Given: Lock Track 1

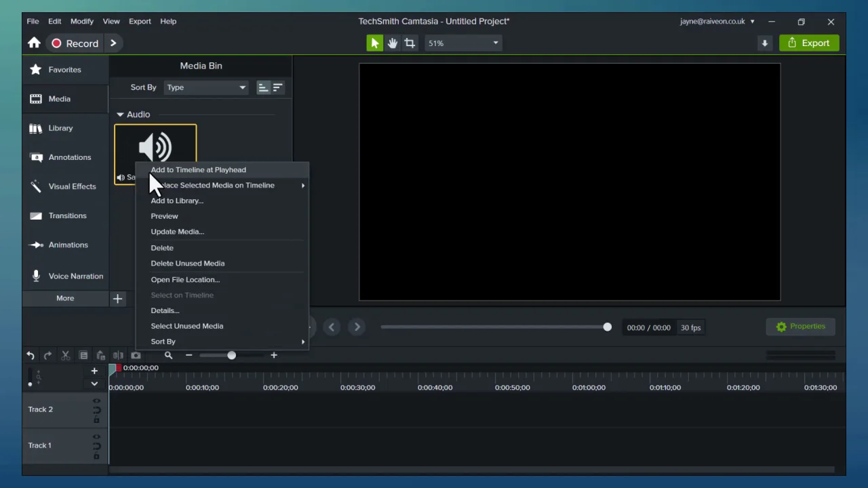Looking at the screenshot, I should [x=96, y=455].
